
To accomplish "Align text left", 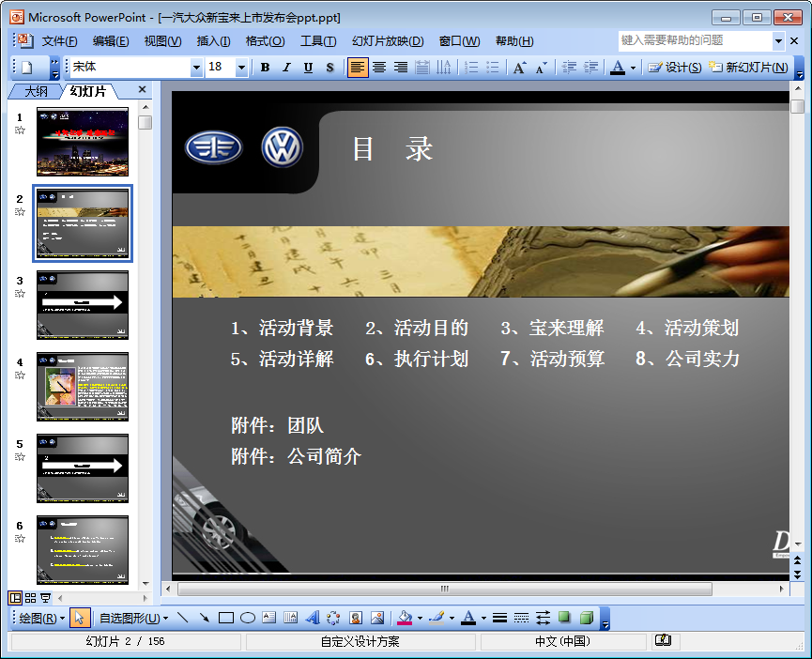I will [x=358, y=68].
